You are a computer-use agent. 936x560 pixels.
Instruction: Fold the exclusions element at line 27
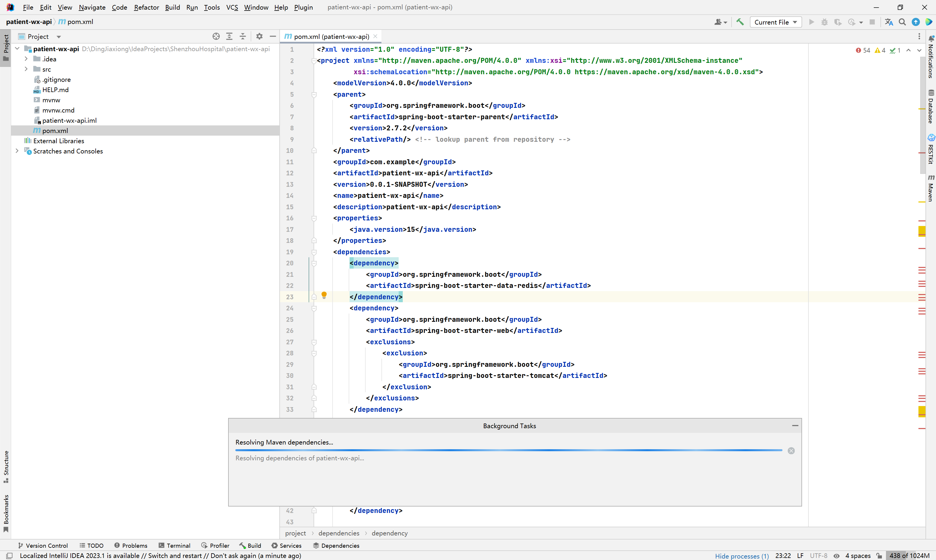click(313, 342)
